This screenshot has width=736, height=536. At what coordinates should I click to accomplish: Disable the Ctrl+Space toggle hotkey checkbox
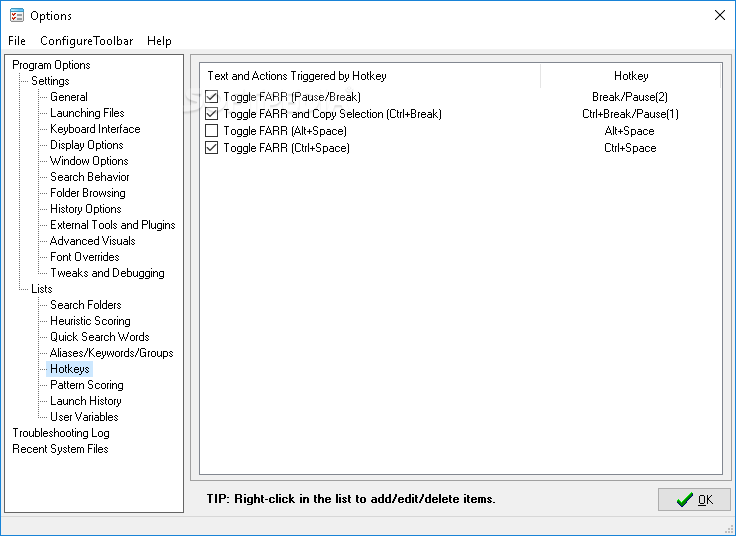coord(212,148)
